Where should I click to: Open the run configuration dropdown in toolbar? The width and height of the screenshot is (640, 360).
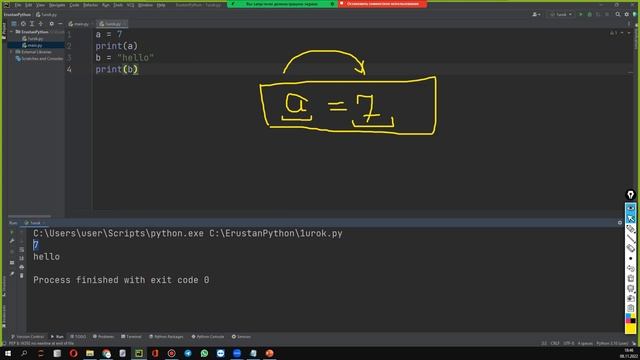coord(561,14)
